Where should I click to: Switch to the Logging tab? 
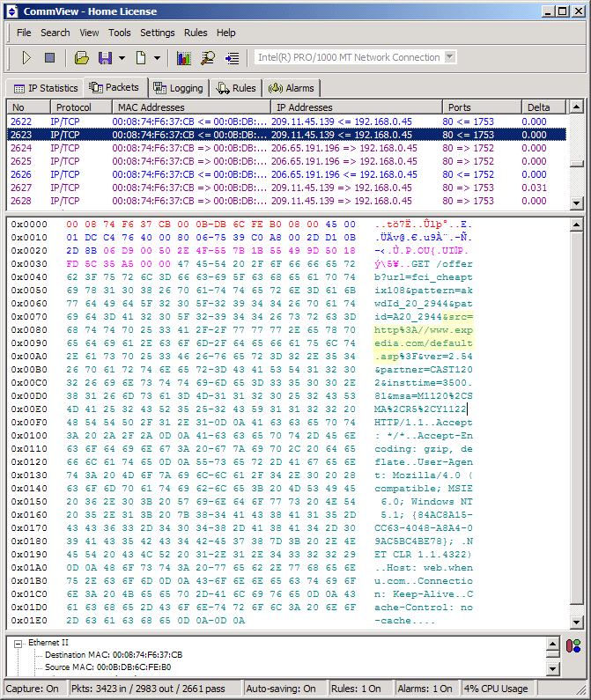(x=179, y=88)
